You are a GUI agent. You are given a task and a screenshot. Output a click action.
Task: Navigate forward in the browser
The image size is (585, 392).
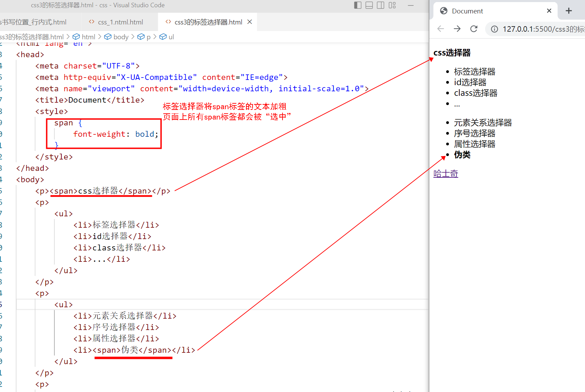point(457,29)
